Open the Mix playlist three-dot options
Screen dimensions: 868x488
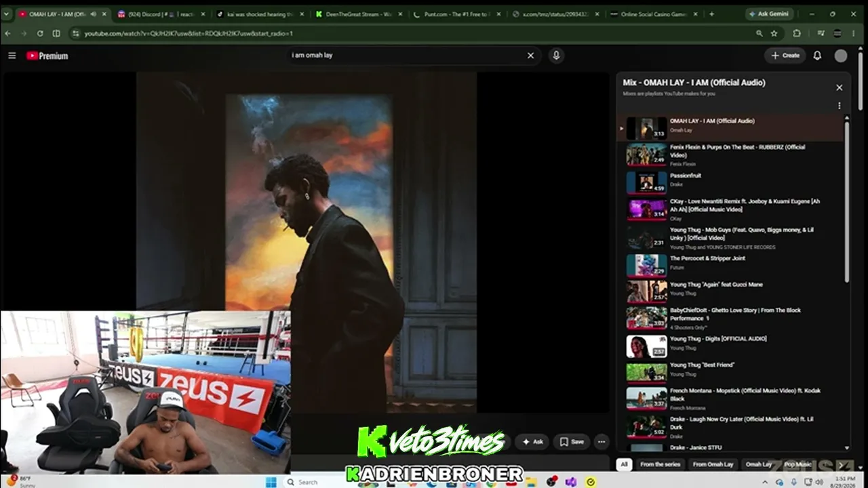839,106
